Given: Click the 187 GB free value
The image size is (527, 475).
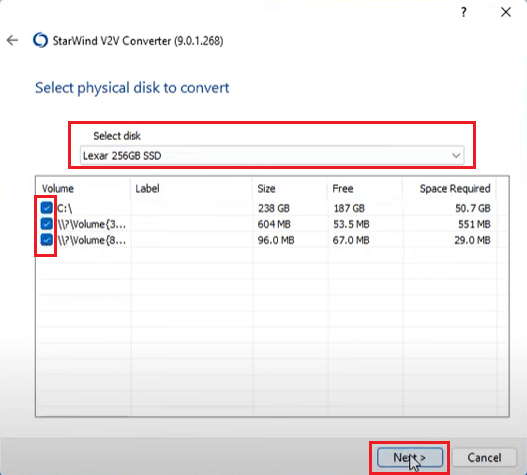Looking at the screenshot, I should pyautogui.click(x=349, y=208).
